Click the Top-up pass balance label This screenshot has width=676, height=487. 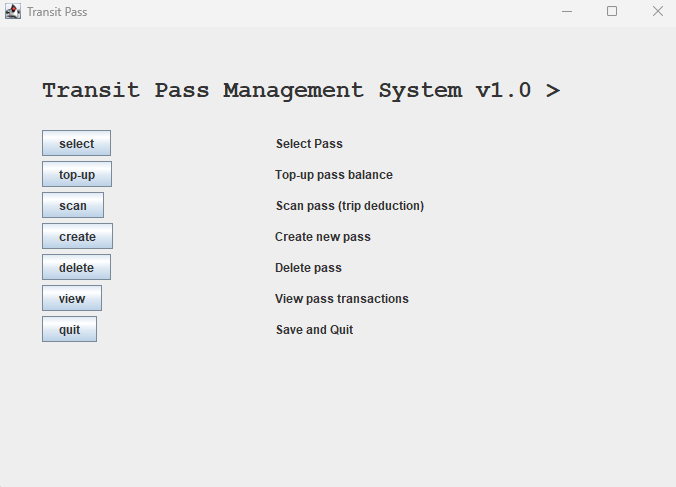[334, 175]
